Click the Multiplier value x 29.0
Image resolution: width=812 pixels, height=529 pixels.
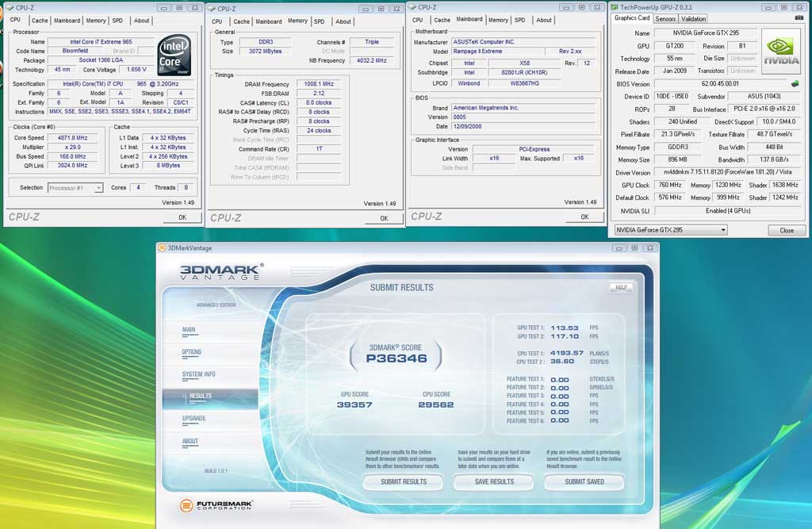[72, 148]
